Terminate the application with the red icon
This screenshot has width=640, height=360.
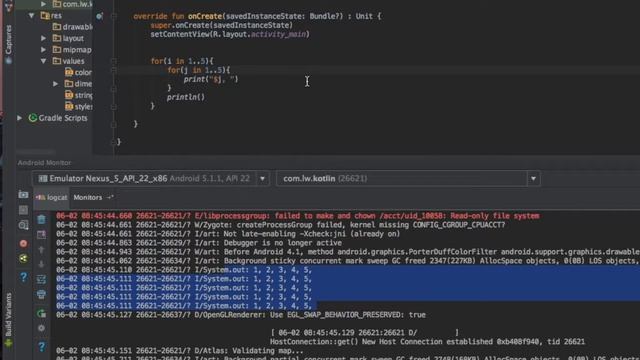[x=23, y=244]
